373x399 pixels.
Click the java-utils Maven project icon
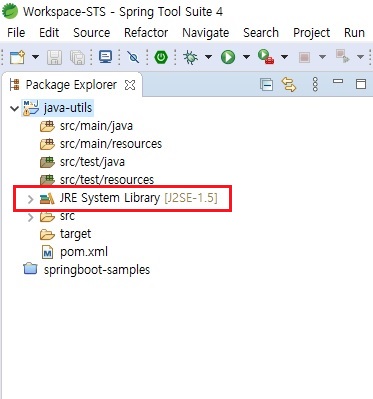pos(31,108)
